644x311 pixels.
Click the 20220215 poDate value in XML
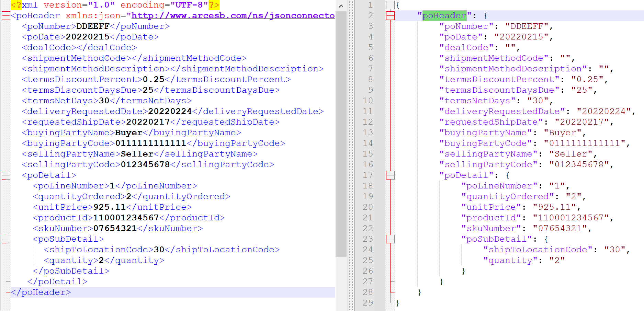pyautogui.click(x=88, y=37)
